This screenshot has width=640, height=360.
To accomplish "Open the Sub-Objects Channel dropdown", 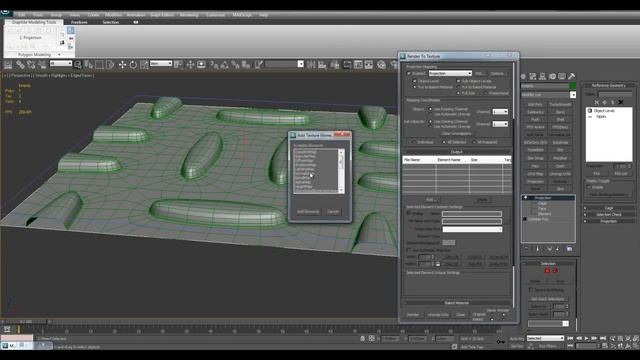I will 500,124.
